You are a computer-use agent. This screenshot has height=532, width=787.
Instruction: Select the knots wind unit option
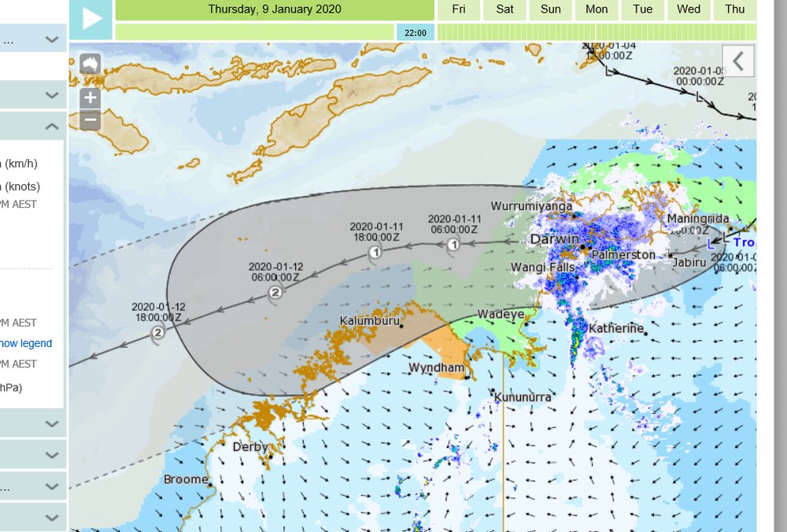[20, 187]
